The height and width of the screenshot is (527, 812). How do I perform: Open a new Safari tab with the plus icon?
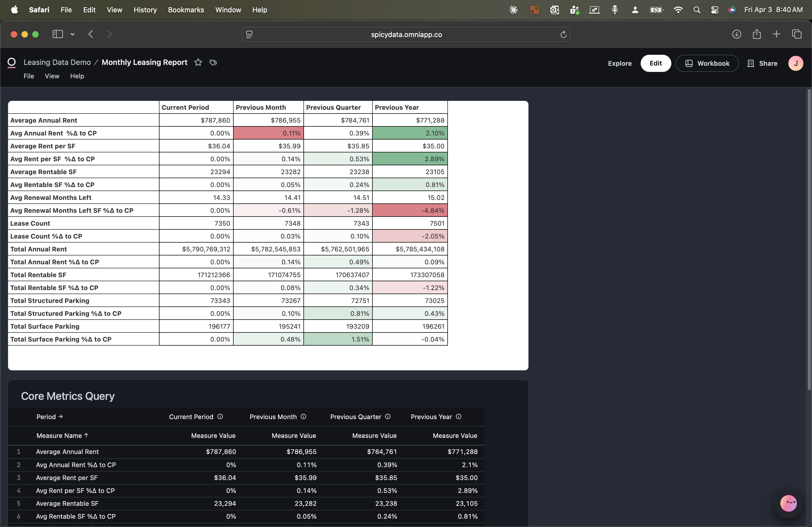pos(776,34)
